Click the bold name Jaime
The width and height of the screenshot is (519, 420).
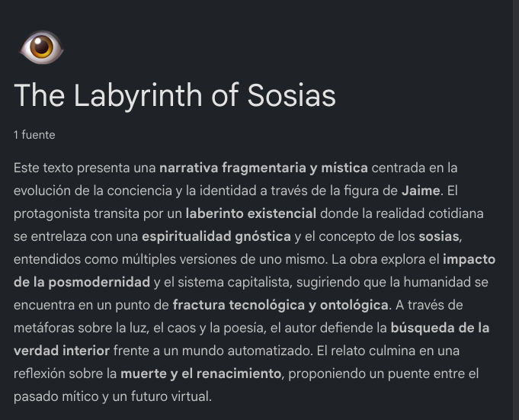point(421,191)
